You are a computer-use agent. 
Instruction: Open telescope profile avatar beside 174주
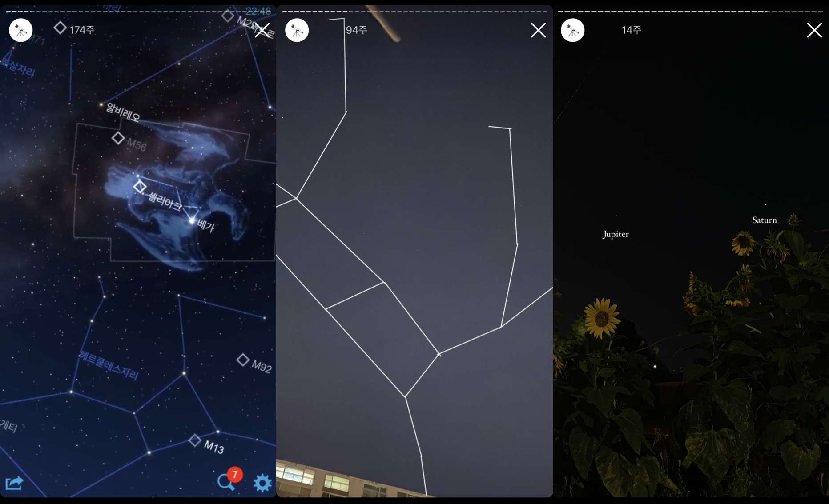click(x=21, y=30)
